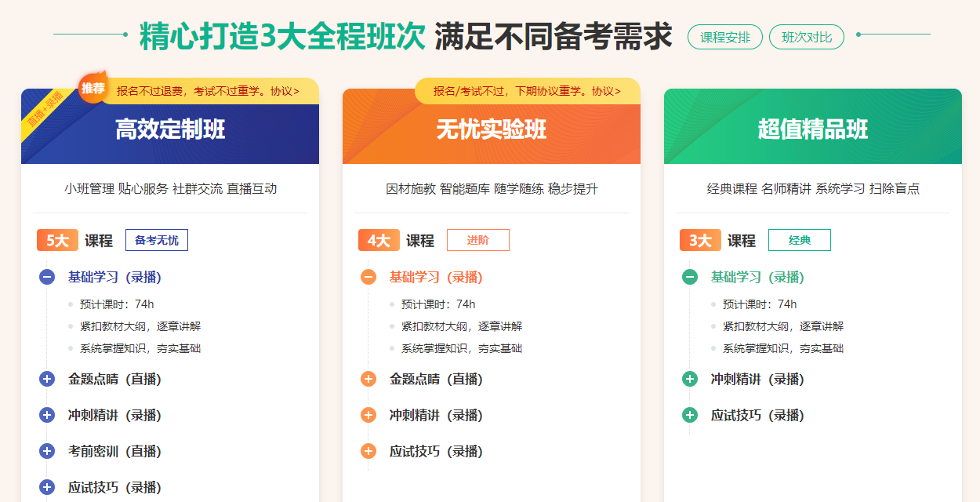Click the 4大 badge on 无忧实验班 card
Screen dimensions: 980x502
tap(378, 239)
